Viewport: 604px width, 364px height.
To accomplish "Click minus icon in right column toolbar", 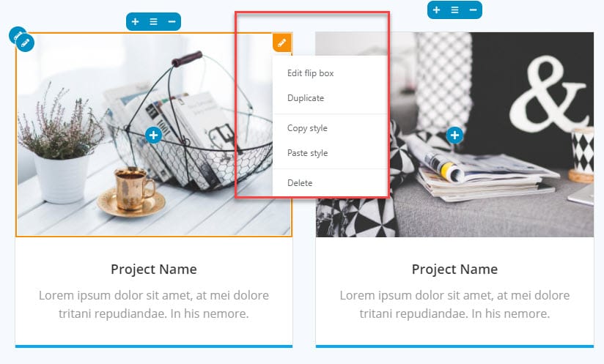I will click(x=473, y=10).
